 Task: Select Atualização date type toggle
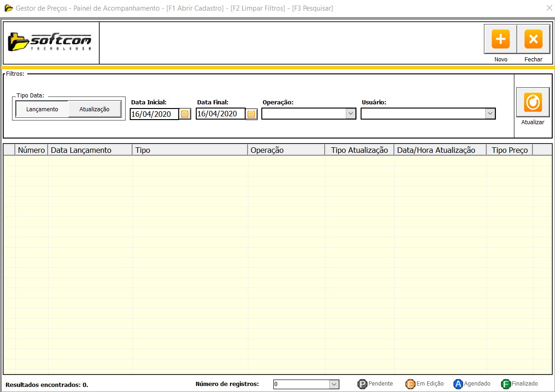point(95,109)
